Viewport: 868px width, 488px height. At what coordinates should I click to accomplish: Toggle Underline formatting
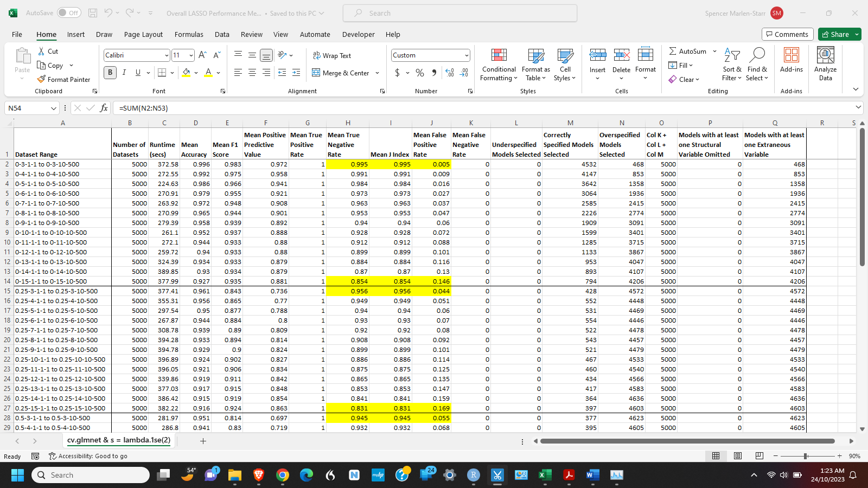(138, 73)
